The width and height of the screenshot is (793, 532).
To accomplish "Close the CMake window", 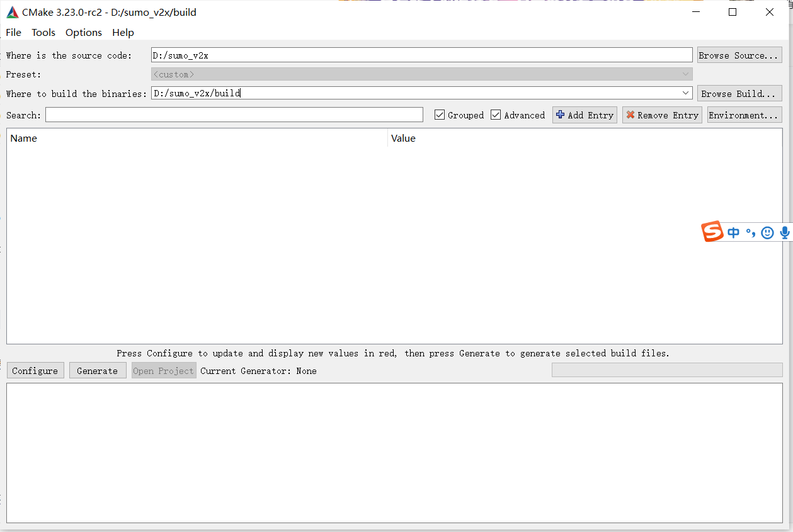I will tap(770, 12).
